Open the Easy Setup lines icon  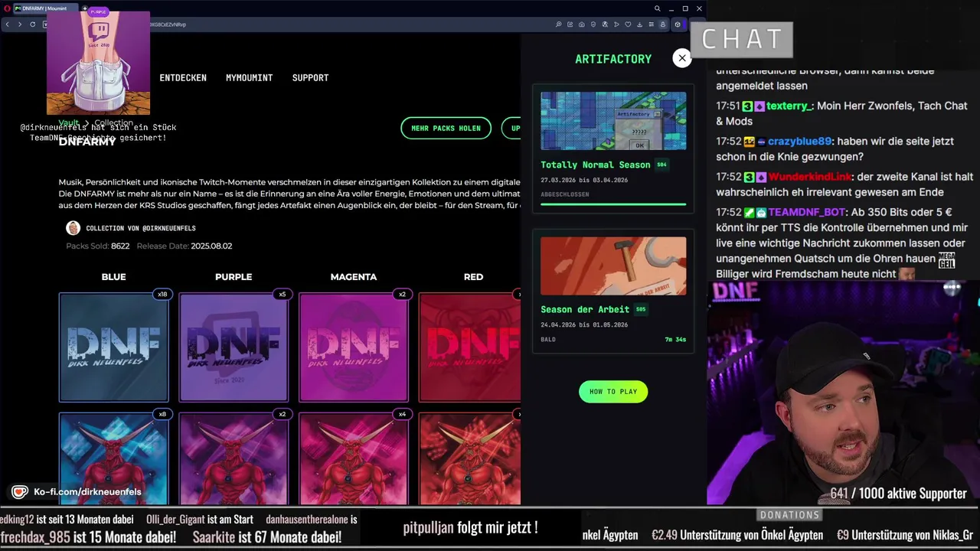click(x=651, y=24)
